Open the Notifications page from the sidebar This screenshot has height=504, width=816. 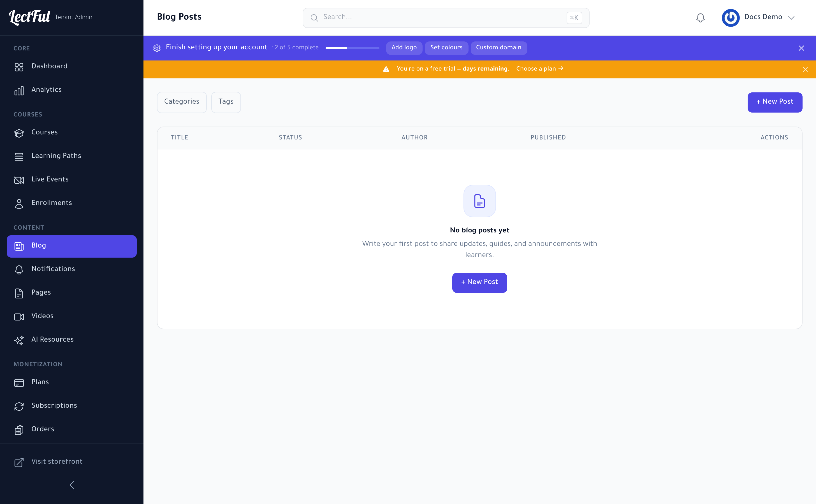[x=72, y=270]
